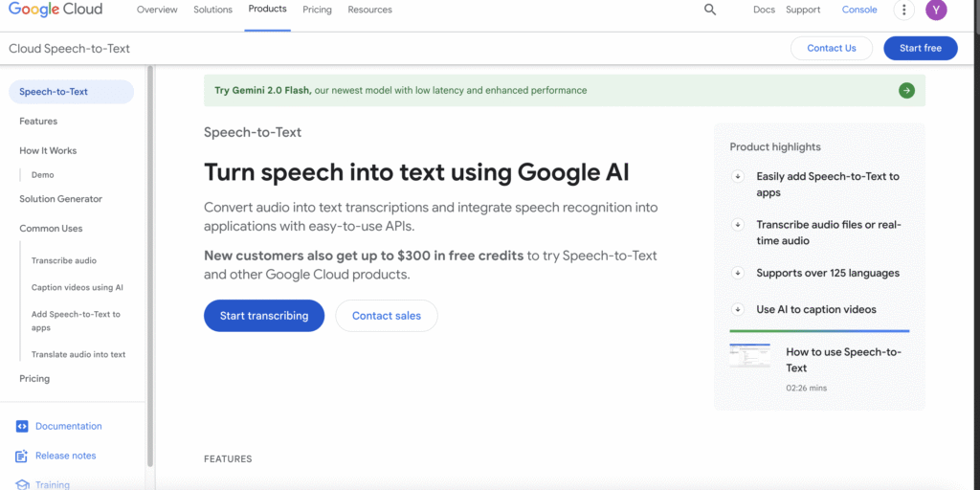Open the three-dot more options menu

pyautogui.click(x=903, y=10)
